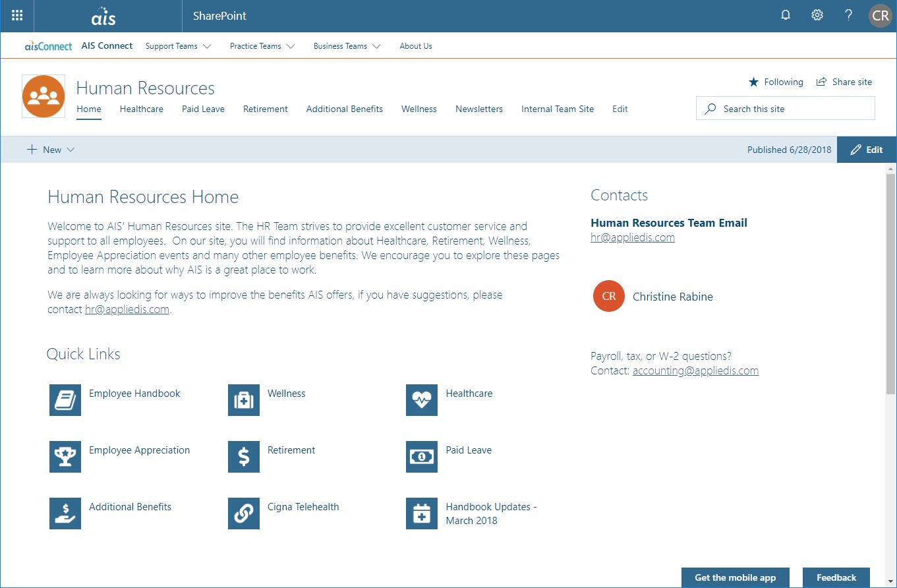This screenshot has height=588, width=897.
Task: Select the Healthcare heart icon
Action: tap(421, 400)
